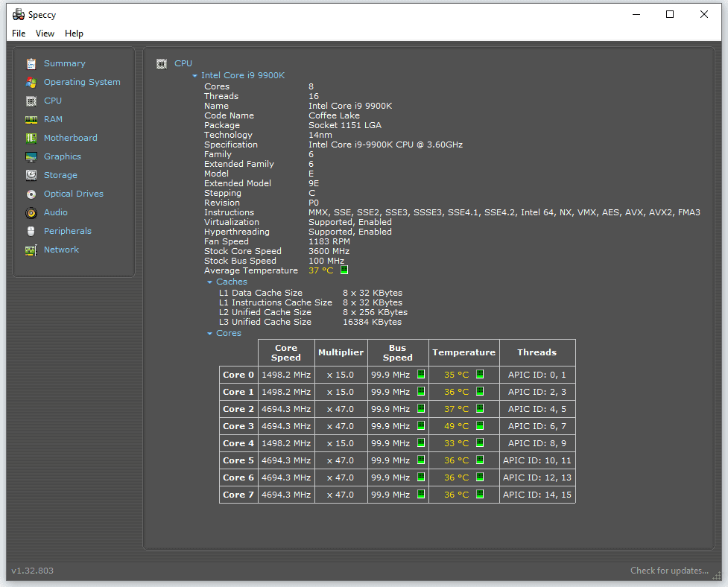The width and height of the screenshot is (728, 587).
Task: Click the Audio speaker icon
Action: pos(31,213)
